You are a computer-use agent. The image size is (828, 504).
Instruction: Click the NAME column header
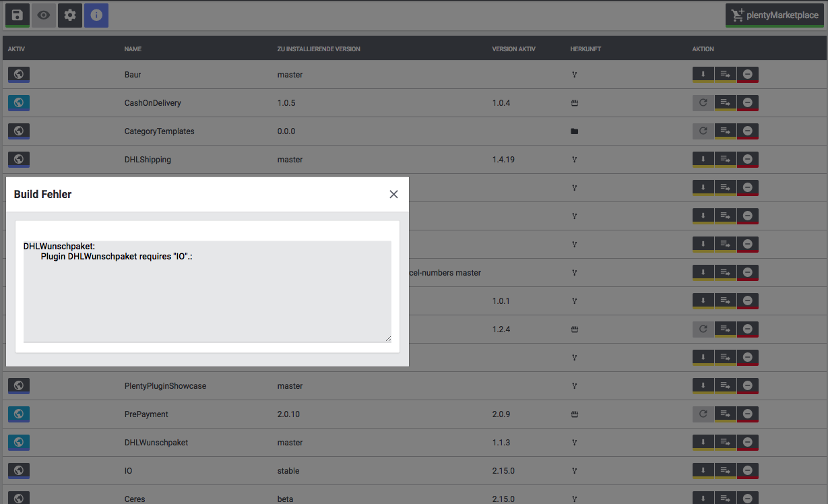click(x=133, y=49)
